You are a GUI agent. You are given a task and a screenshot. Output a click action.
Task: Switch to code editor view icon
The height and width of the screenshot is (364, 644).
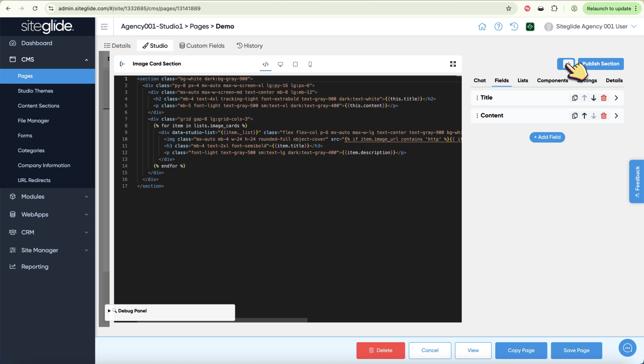point(266,64)
